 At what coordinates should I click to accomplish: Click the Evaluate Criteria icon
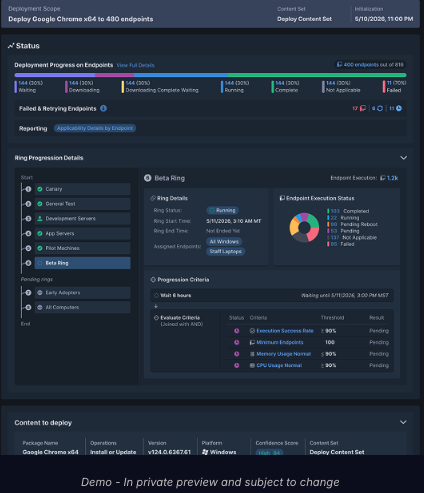pyautogui.click(x=156, y=318)
